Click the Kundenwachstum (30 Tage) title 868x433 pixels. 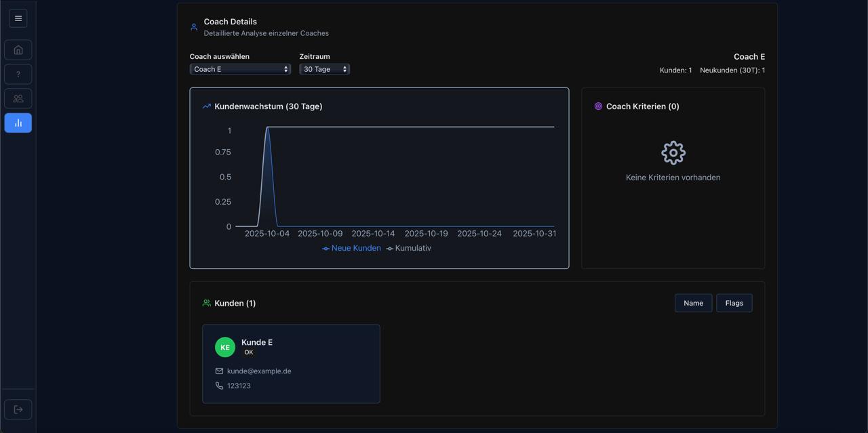(269, 106)
